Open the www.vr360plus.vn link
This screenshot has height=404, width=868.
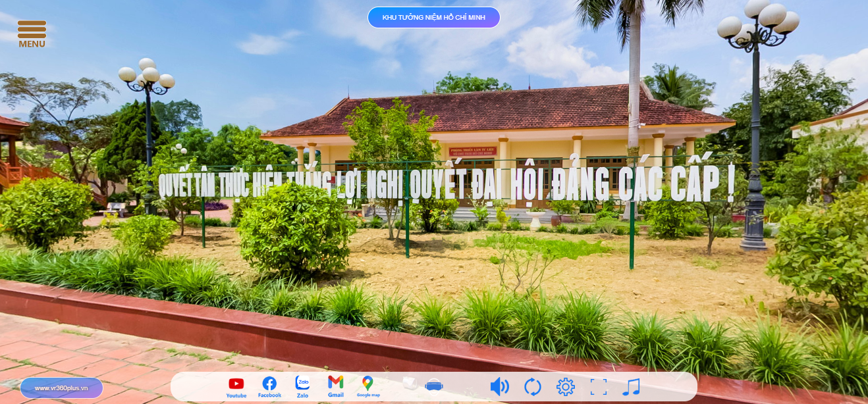(x=61, y=388)
